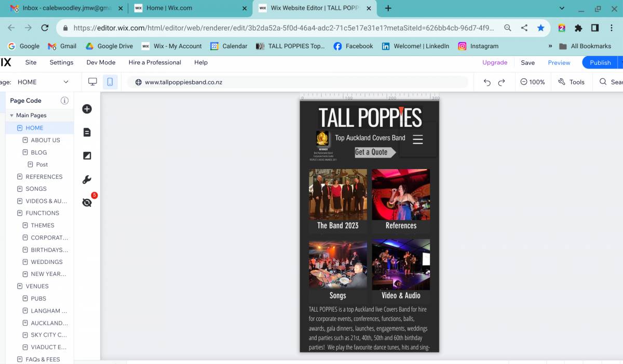Viewport: 623px width, 364px height.
Task: Switch to mobile editor view icon
Action: (x=110, y=82)
